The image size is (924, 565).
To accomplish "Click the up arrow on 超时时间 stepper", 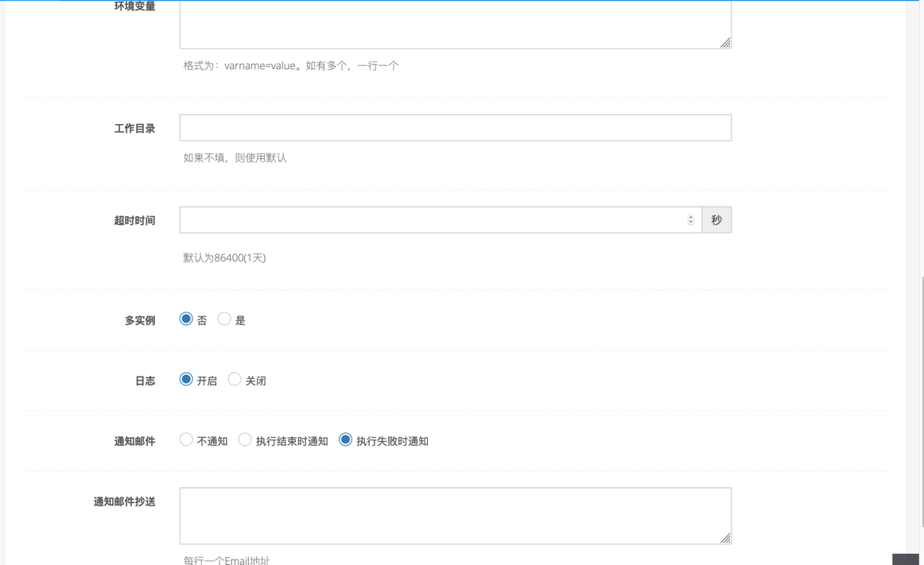I will [690, 216].
